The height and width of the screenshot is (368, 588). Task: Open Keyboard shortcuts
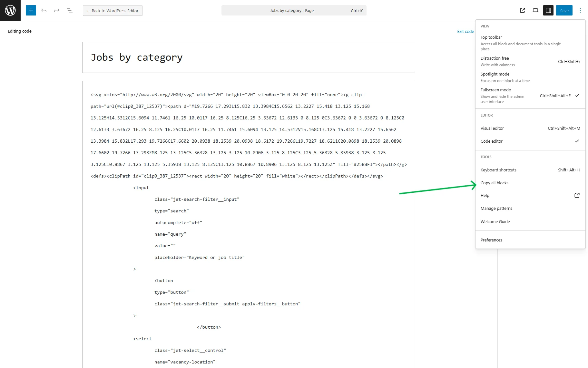click(x=530, y=170)
